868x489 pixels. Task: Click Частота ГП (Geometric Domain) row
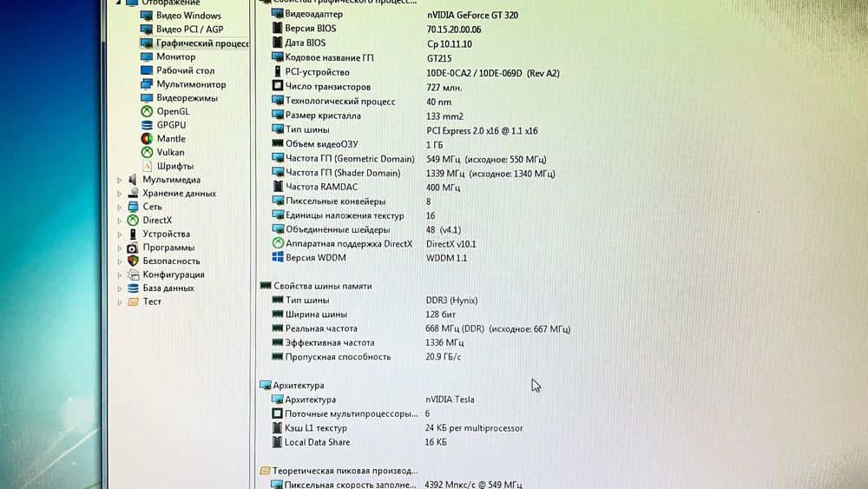coord(409,159)
